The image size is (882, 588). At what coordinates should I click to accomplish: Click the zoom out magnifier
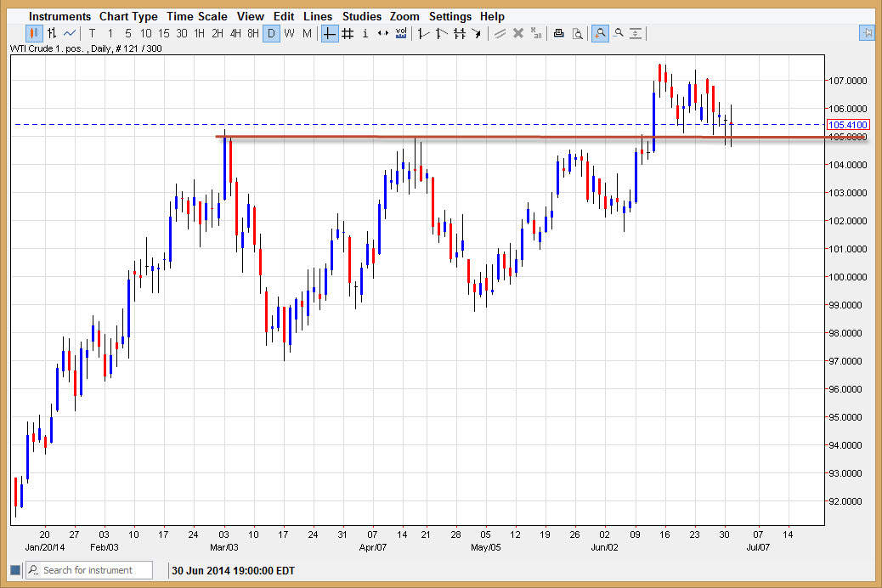pyautogui.click(x=619, y=33)
